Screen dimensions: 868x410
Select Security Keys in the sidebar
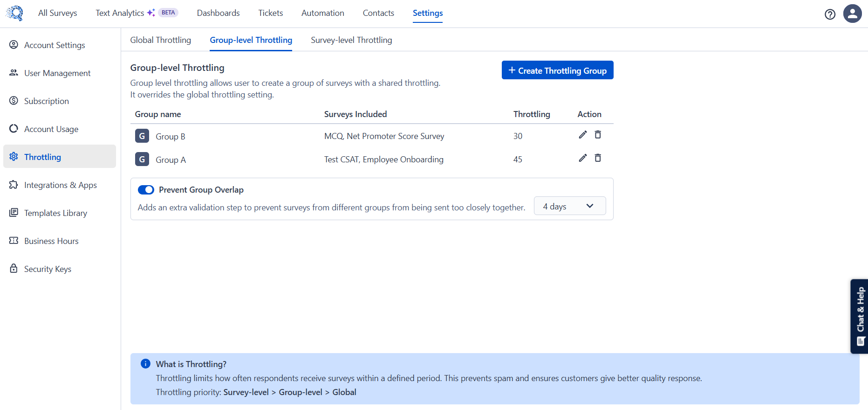pyautogui.click(x=48, y=269)
